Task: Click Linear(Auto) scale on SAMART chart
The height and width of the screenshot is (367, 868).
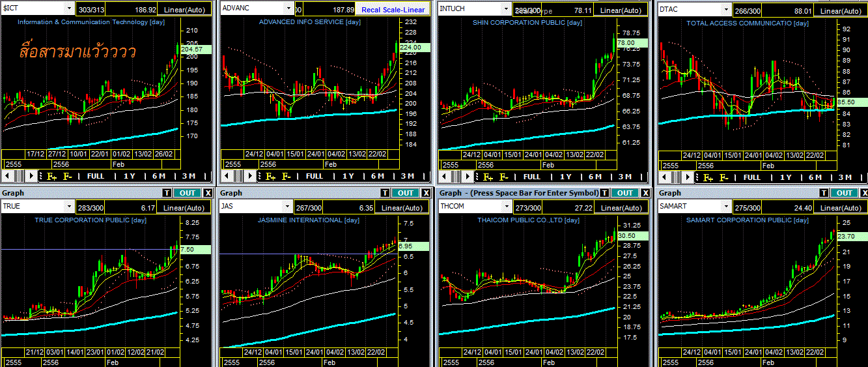Action: pyautogui.click(x=841, y=208)
